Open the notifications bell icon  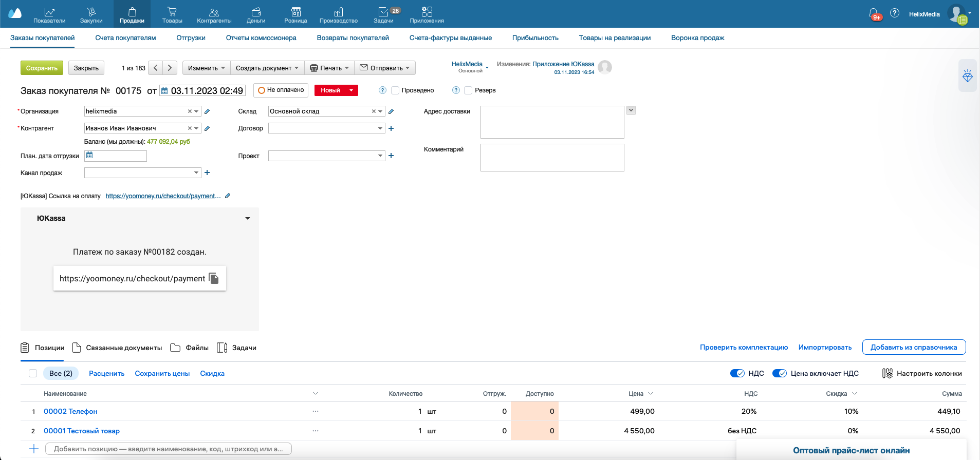click(874, 13)
